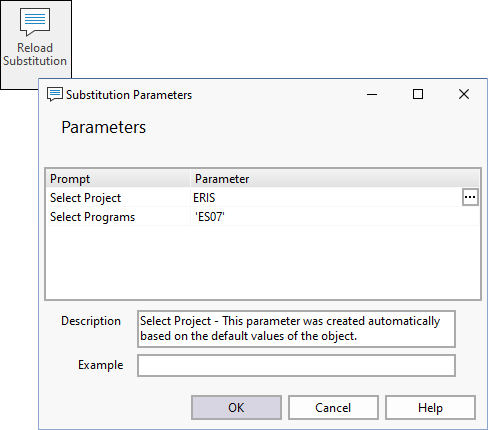Select the Select Programs prompt row
The width and height of the screenshot is (488, 430).
point(118,217)
